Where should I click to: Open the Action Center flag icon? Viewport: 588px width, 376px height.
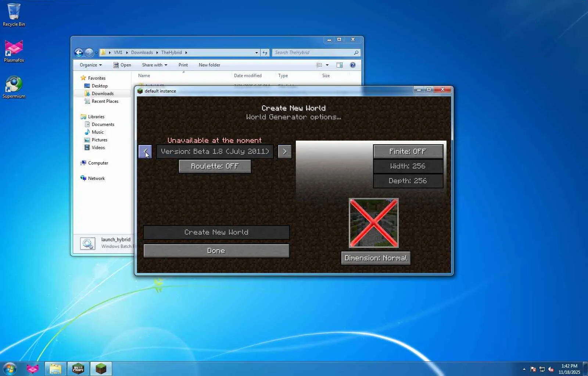(x=533, y=369)
